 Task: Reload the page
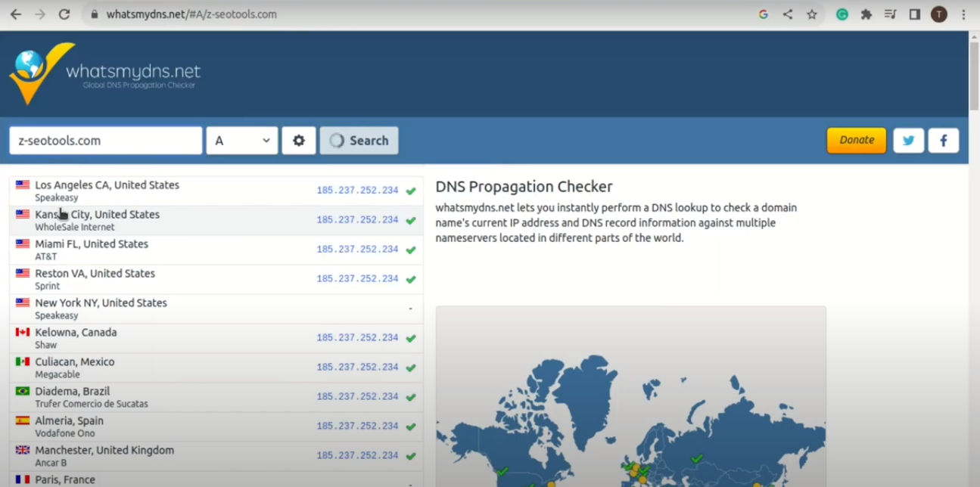(x=64, y=14)
